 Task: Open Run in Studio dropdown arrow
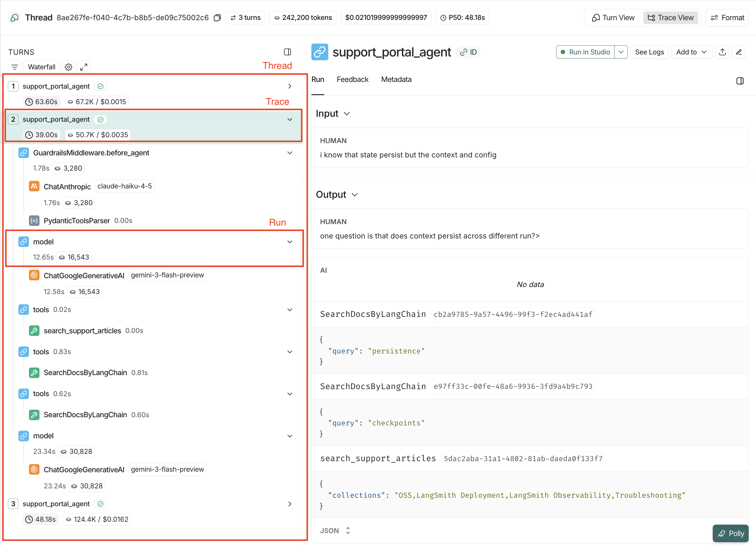(x=621, y=52)
